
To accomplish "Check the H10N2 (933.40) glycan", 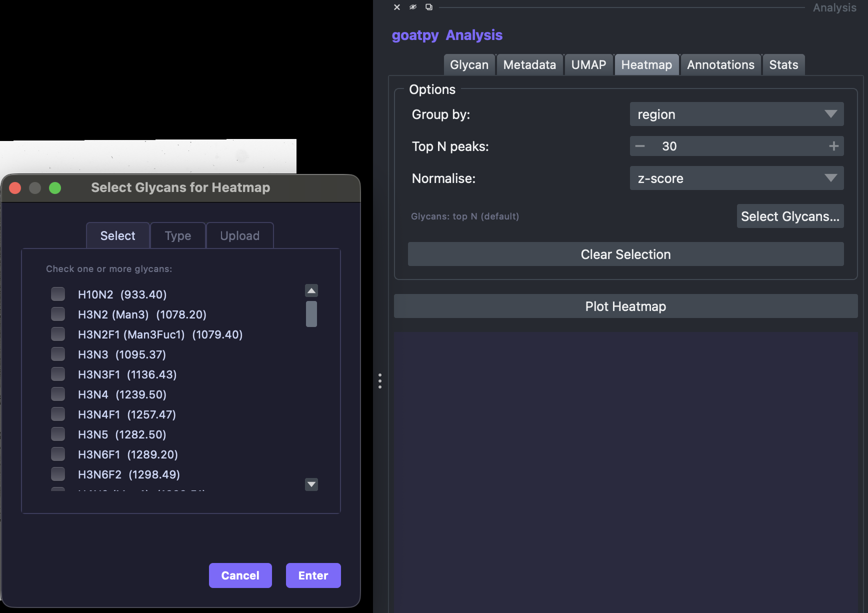I will (58, 294).
